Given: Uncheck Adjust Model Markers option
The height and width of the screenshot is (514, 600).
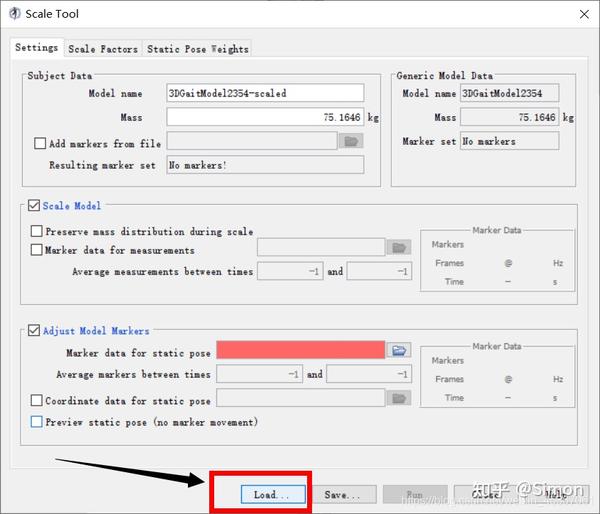Looking at the screenshot, I should click(34, 330).
